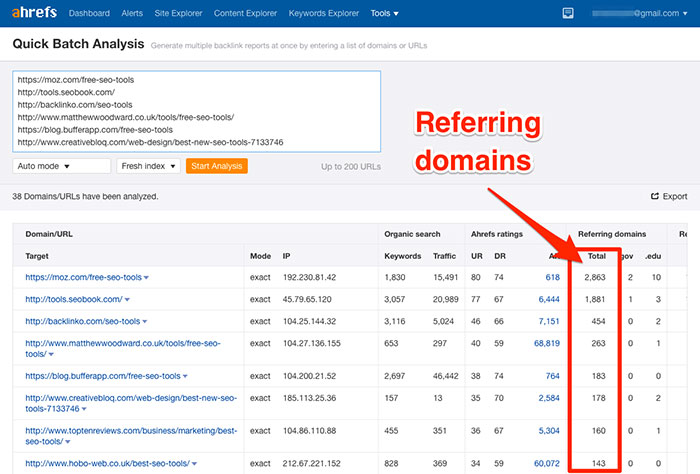
Task: Click inside the URL list text area
Action: point(196,111)
